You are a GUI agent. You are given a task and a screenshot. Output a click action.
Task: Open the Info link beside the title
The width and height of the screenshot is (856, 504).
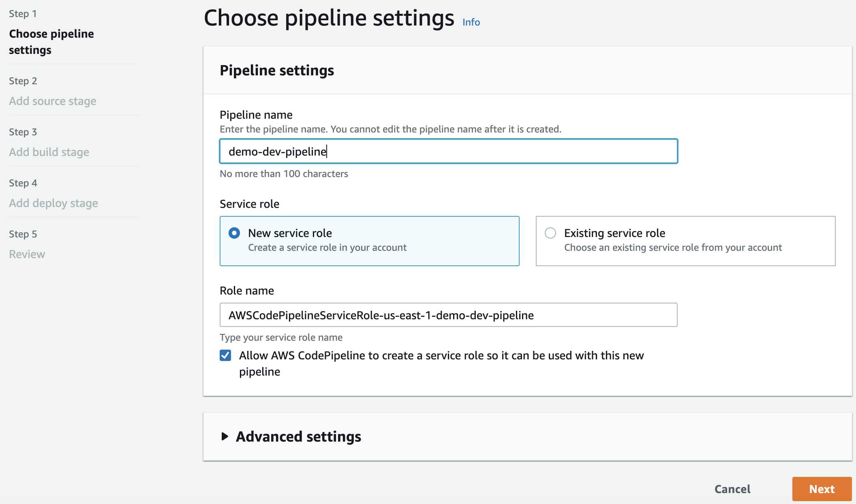tap(471, 22)
